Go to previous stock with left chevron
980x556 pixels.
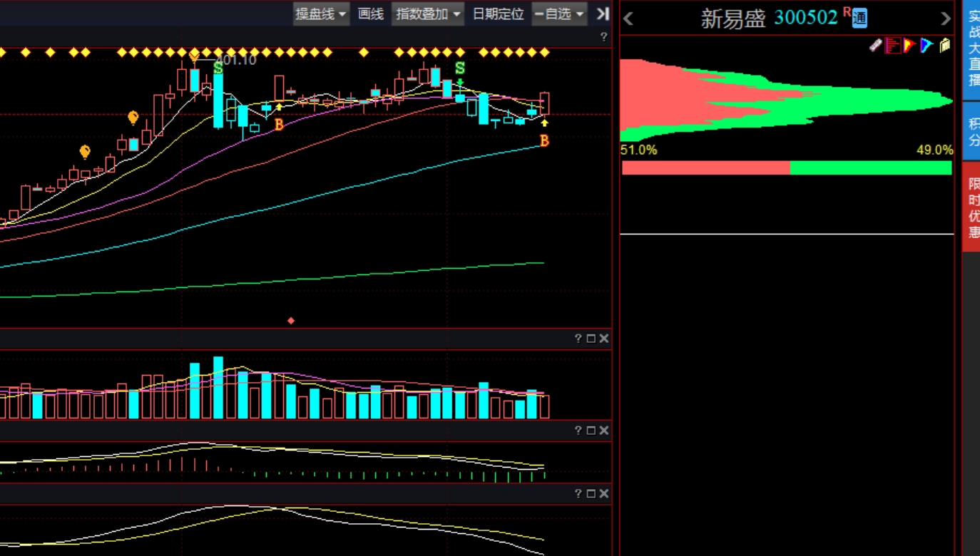point(628,19)
